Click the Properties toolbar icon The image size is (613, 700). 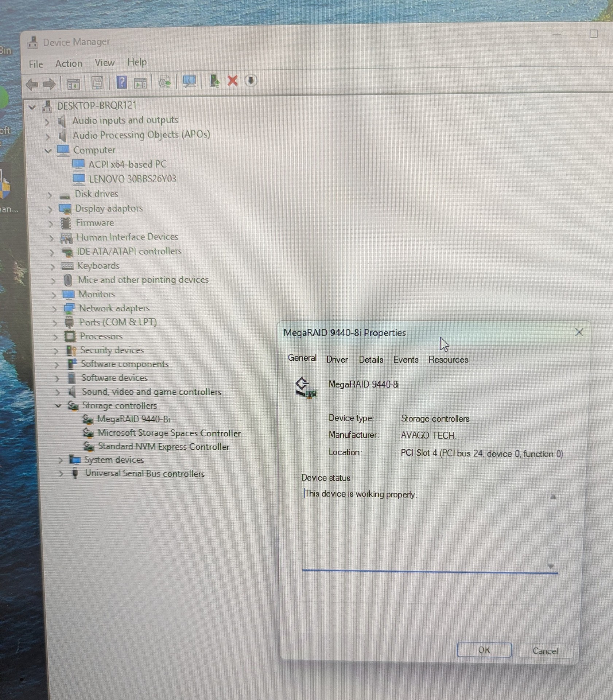click(97, 83)
